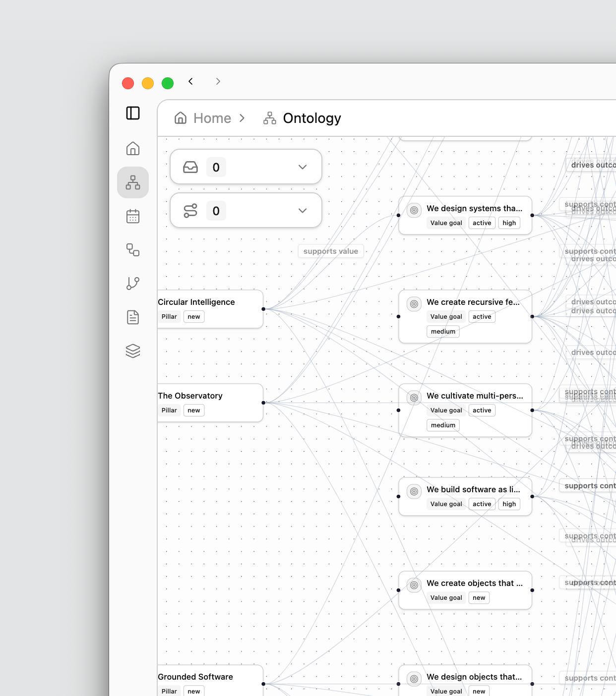The width and height of the screenshot is (616, 696).
Task: Click 'medium' tag on 'We cultivate multi-pers' node
Action: (x=443, y=425)
